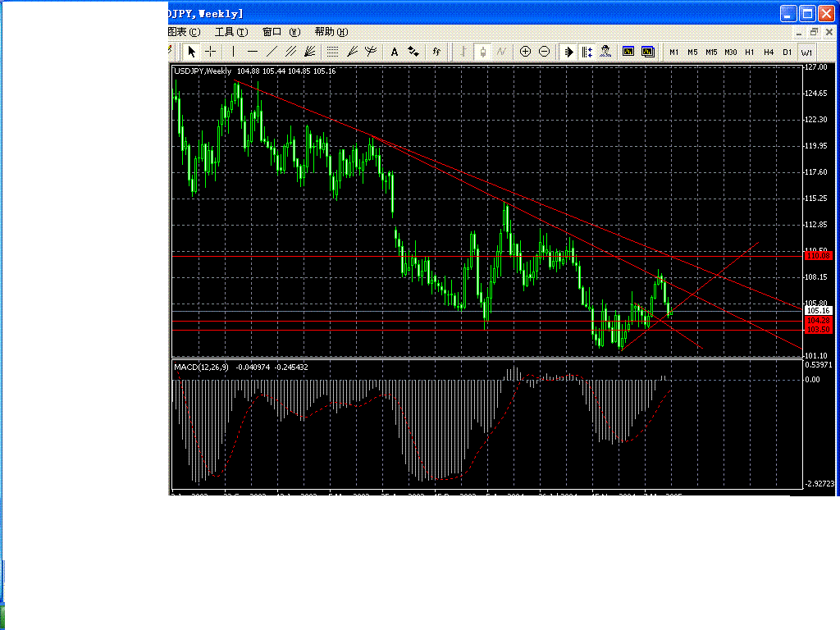
Task: Open the 帮助(H) menu
Action: (x=331, y=32)
